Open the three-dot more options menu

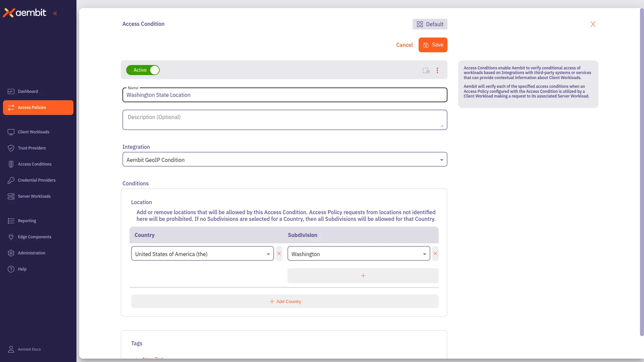pos(437,70)
